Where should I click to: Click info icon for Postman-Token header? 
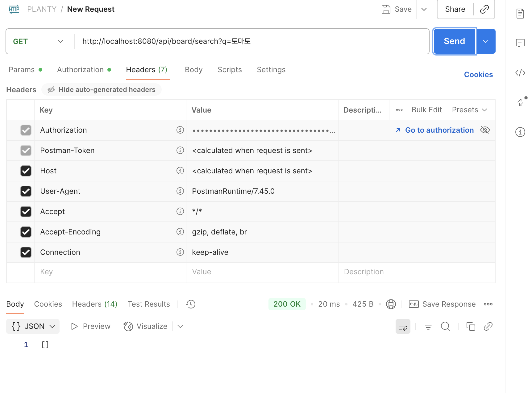point(180,150)
